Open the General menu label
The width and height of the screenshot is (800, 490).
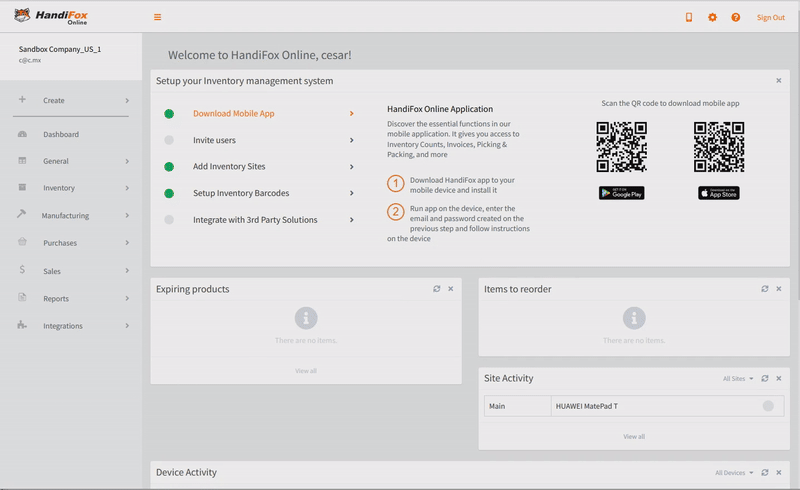[x=56, y=161]
